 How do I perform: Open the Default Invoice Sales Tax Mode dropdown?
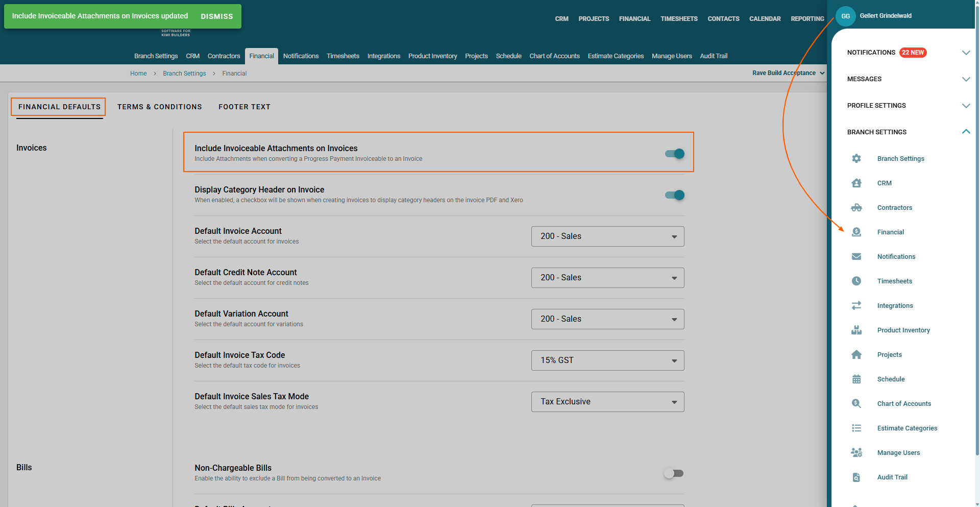(607, 402)
